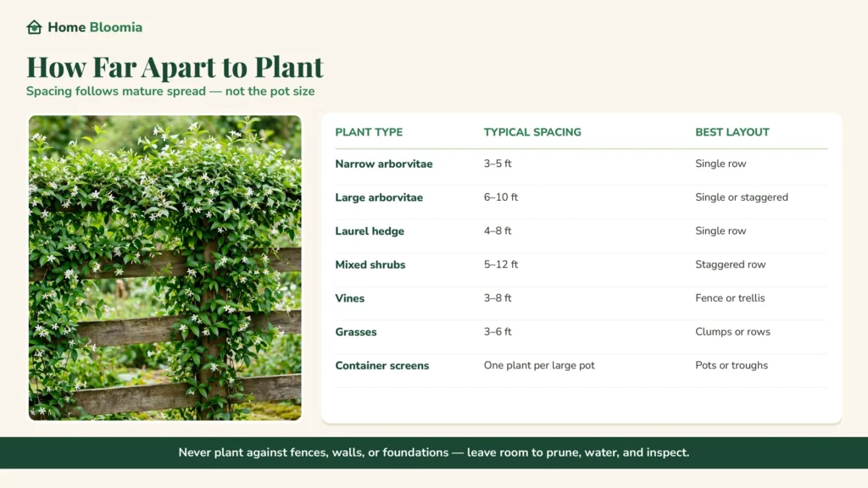Viewport: 868px width, 488px height.
Task: Select the jasmine fence photo thumbnail
Action: point(165,268)
